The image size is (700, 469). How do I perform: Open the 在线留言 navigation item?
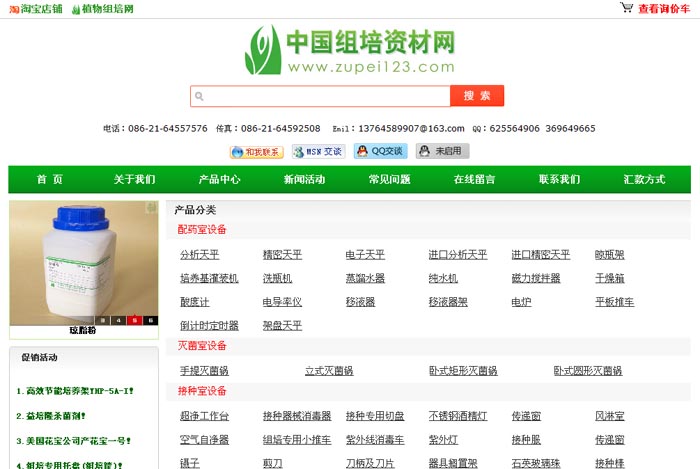coord(474,180)
